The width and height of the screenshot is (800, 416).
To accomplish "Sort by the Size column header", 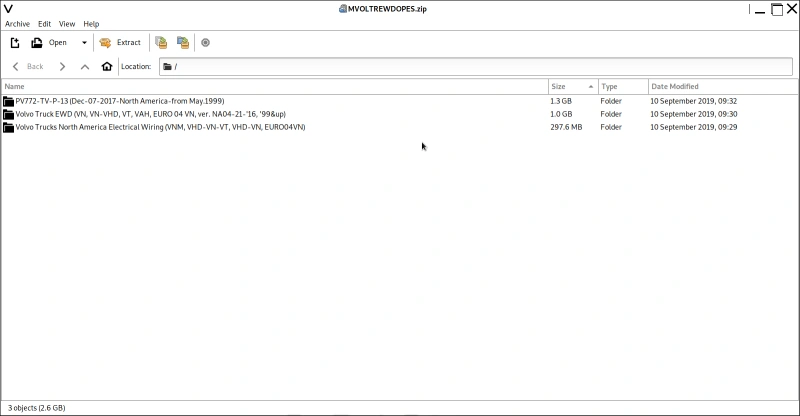I will click(x=573, y=87).
